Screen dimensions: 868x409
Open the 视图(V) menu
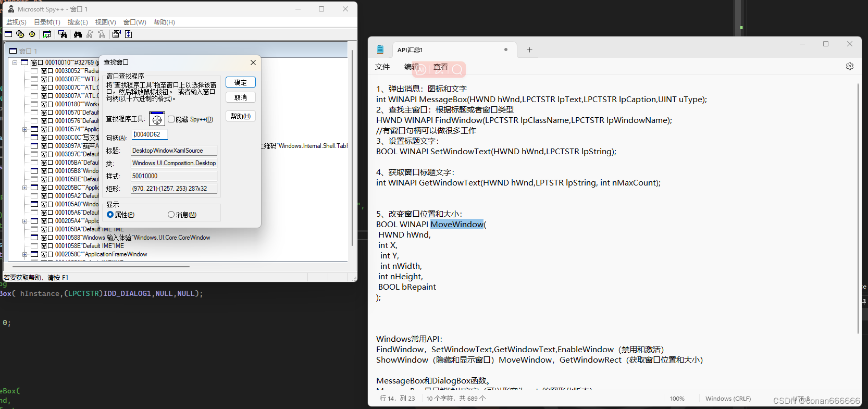coord(106,22)
